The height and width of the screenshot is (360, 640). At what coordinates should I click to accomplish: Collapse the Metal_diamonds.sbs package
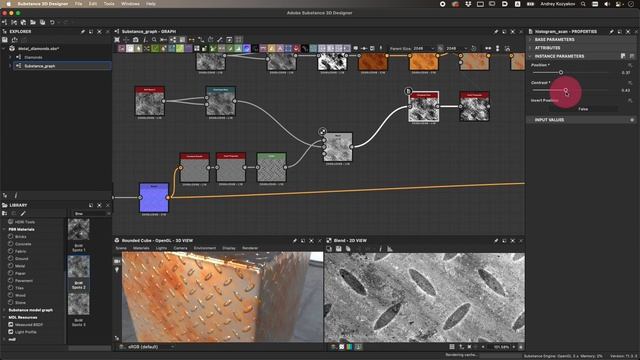(4, 49)
